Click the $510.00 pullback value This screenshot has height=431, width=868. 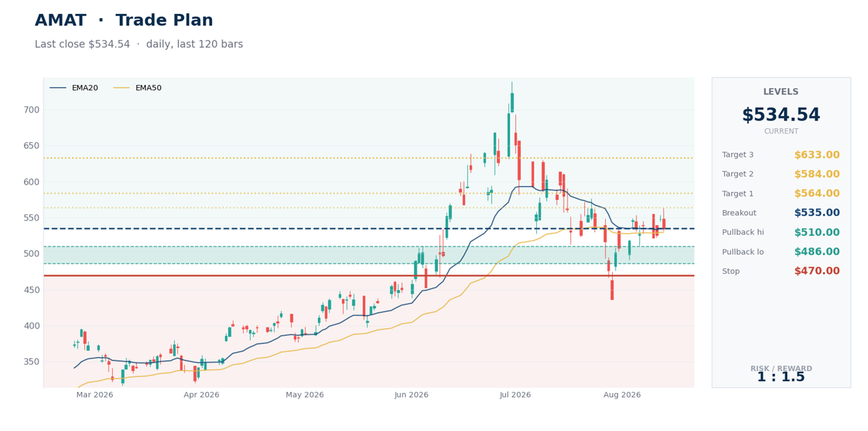click(x=817, y=233)
